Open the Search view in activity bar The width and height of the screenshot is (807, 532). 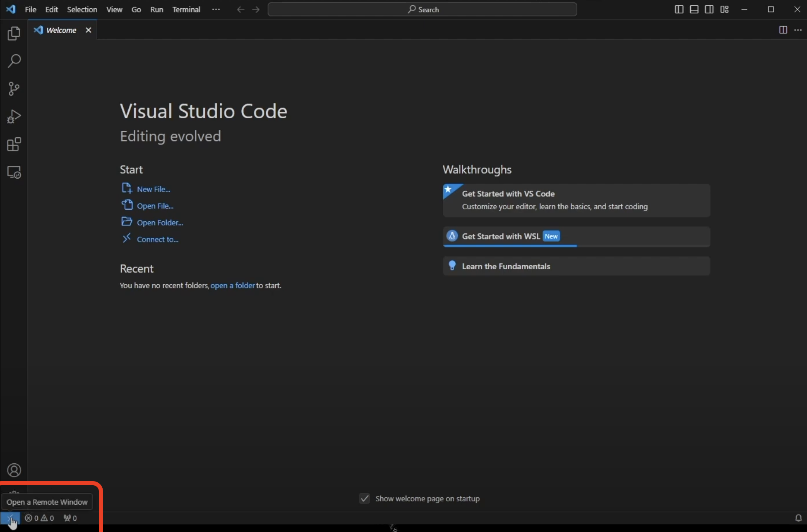(x=14, y=61)
